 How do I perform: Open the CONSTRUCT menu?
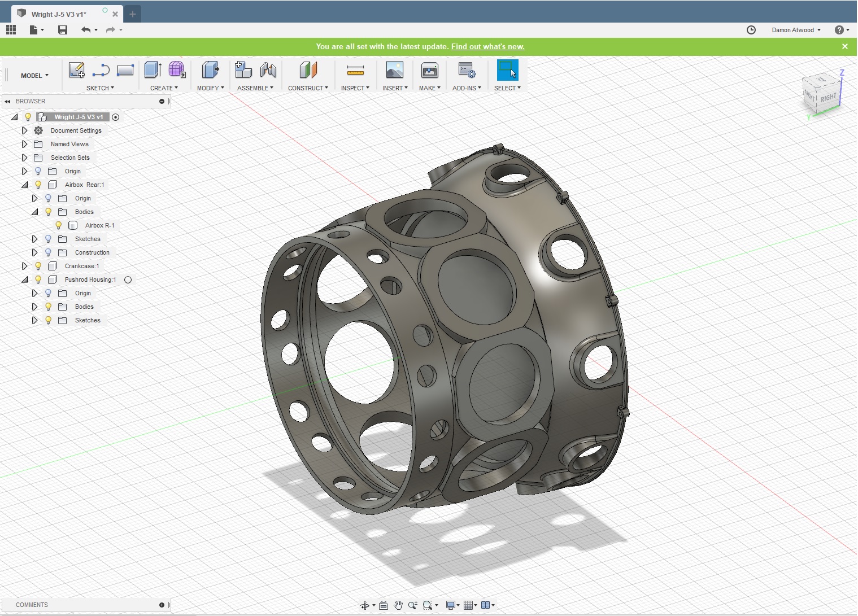pos(308,88)
